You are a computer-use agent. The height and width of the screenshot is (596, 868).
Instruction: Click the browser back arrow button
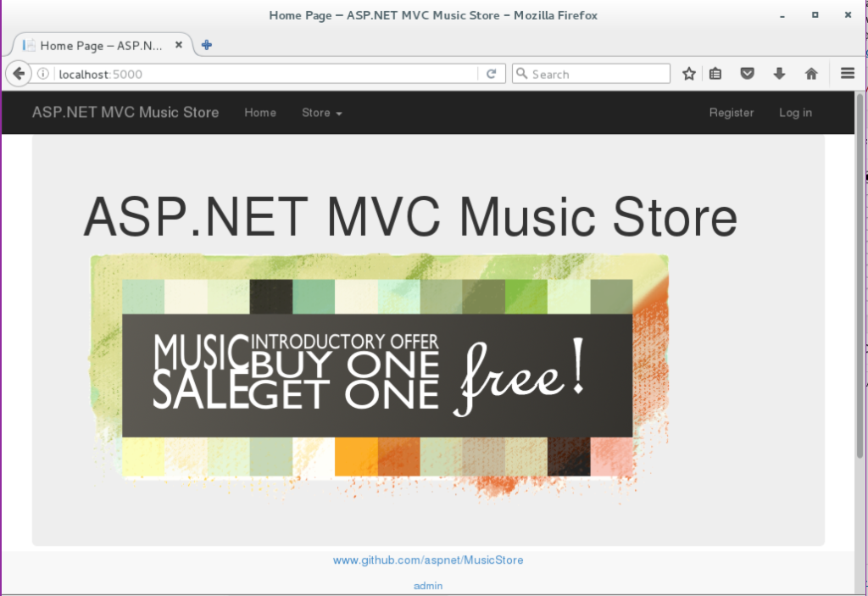18,74
